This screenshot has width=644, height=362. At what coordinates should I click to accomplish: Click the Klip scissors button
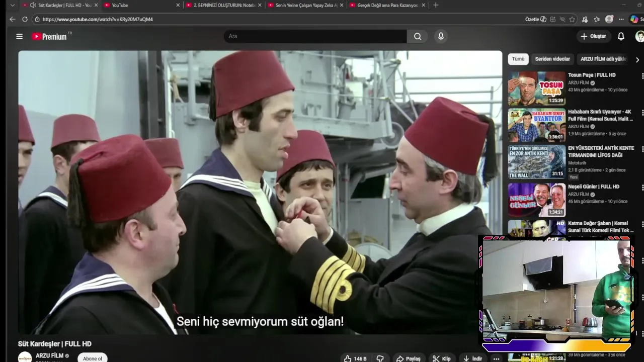[x=441, y=358]
